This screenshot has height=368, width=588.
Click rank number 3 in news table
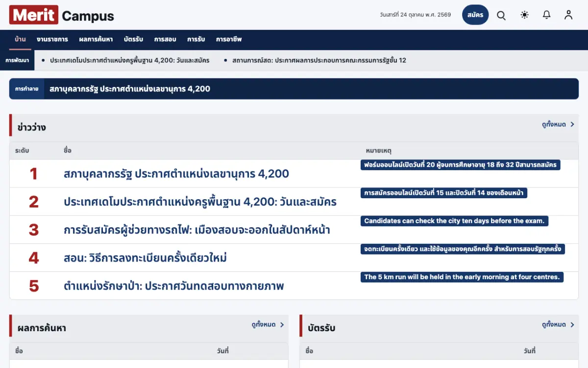coord(33,230)
